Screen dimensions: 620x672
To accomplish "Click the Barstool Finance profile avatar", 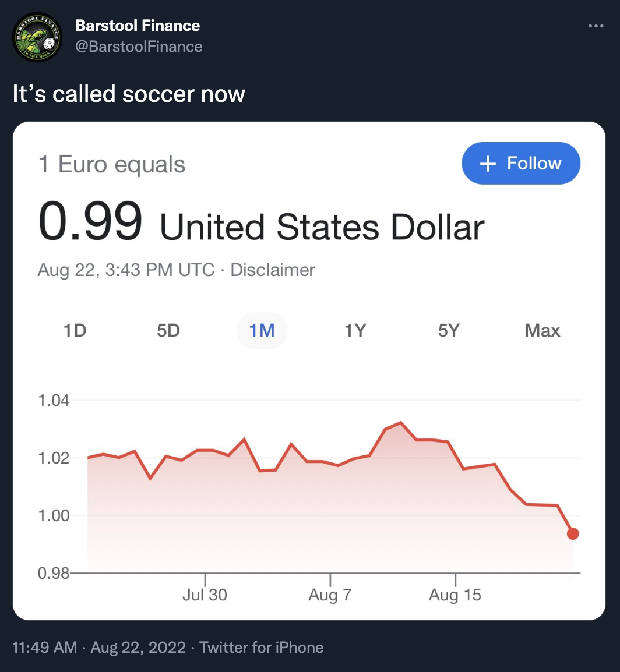I will [37, 37].
